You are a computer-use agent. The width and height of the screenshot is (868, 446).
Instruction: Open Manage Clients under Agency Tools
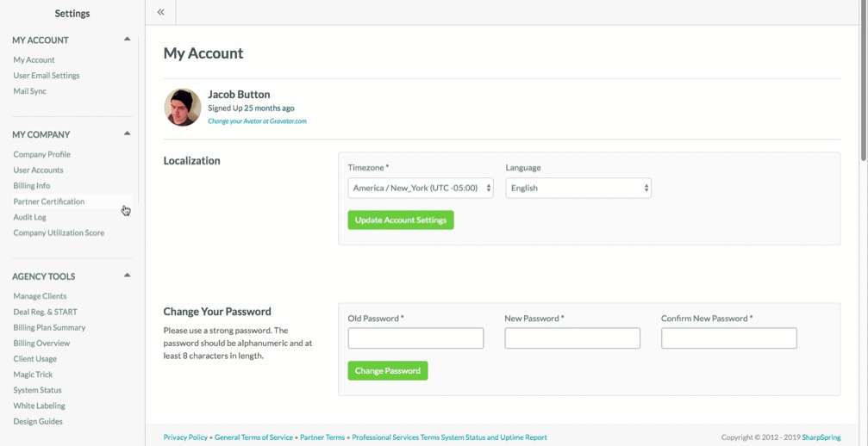[40, 296]
